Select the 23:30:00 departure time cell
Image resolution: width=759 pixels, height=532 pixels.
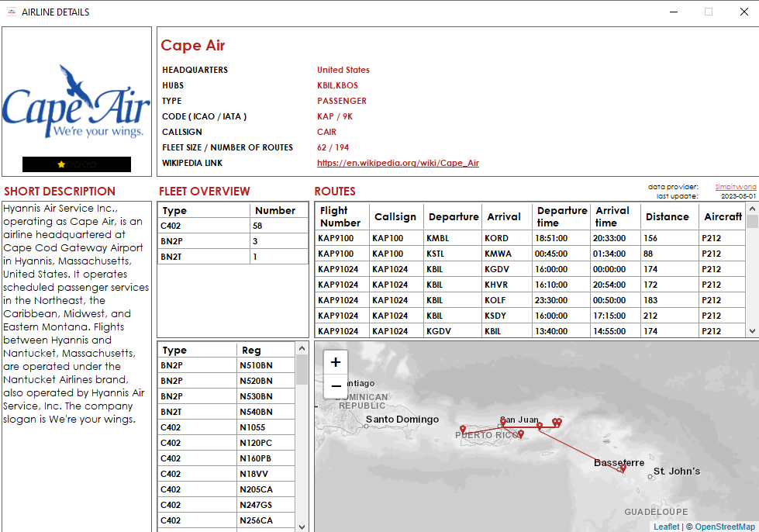coord(561,300)
